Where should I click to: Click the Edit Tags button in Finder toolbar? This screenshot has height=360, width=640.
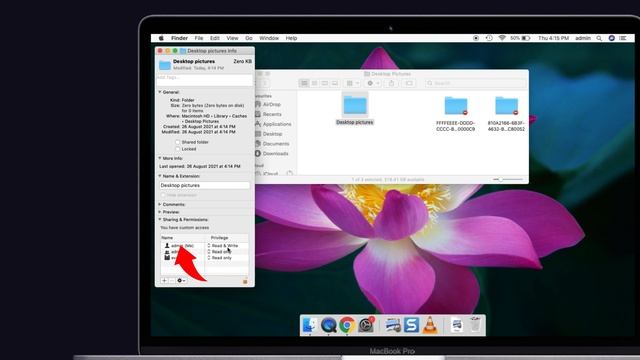[x=409, y=83]
